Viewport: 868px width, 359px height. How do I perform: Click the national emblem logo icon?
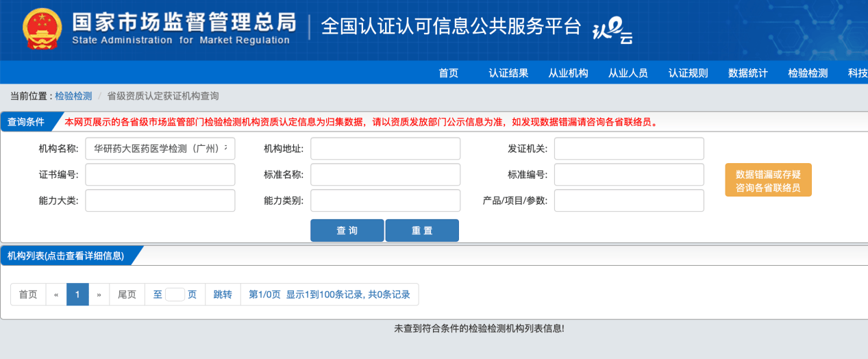[x=42, y=29]
